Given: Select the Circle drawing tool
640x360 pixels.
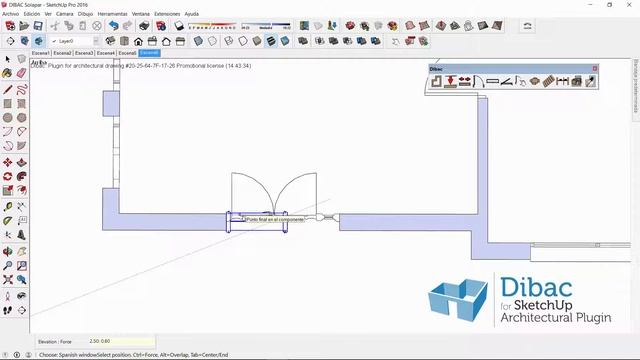Looking at the screenshot, I should pyautogui.click(x=7, y=118).
